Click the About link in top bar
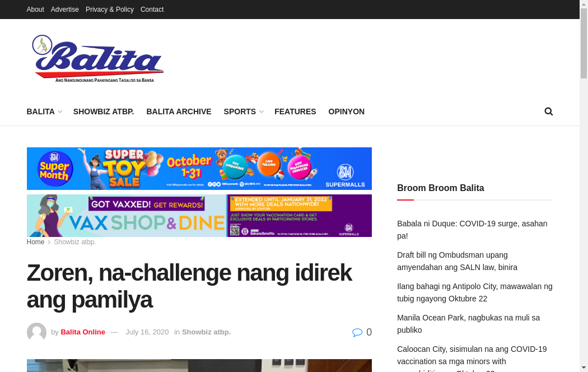This screenshot has width=588, height=372. (x=35, y=10)
